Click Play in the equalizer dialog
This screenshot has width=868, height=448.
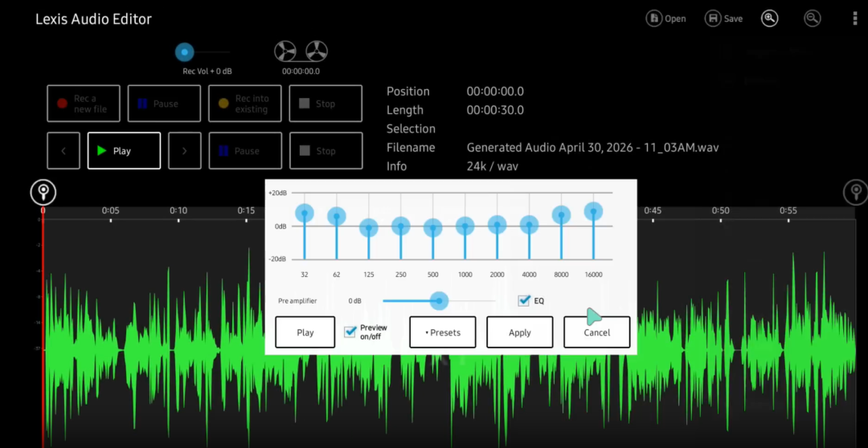[x=305, y=332]
